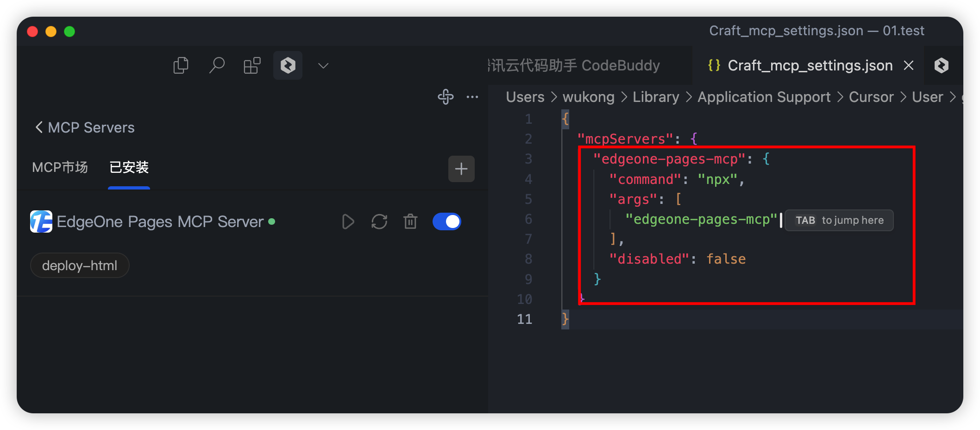The width and height of the screenshot is (980, 430).
Task: Toggle the EdgeOne Pages MCP Server switch
Action: point(446,222)
